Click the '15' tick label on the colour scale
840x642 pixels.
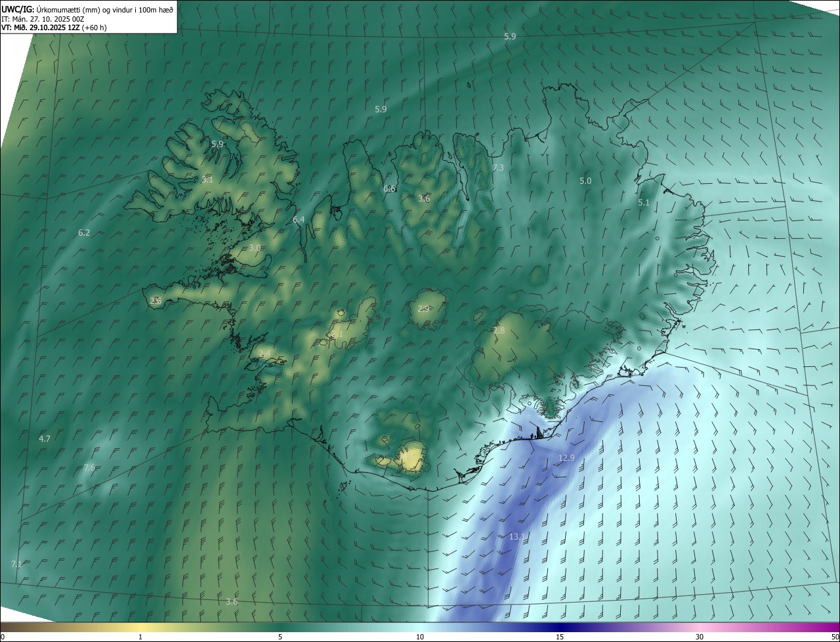coord(560,637)
